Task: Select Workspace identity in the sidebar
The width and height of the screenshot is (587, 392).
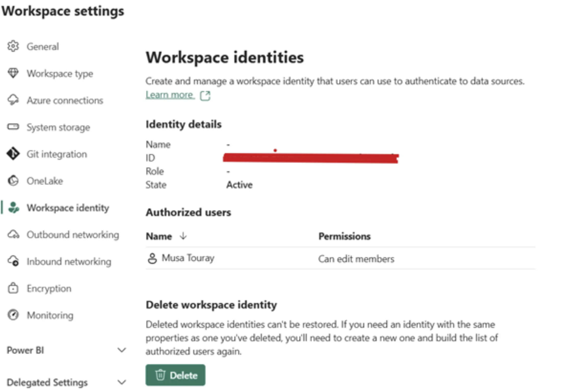Action: [x=68, y=208]
